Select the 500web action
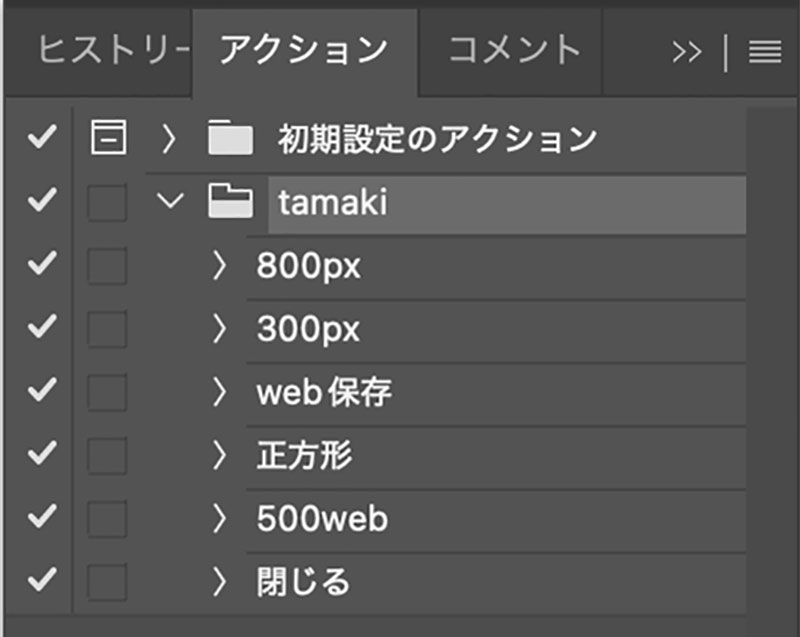The width and height of the screenshot is (800, 637). [322, 519]
